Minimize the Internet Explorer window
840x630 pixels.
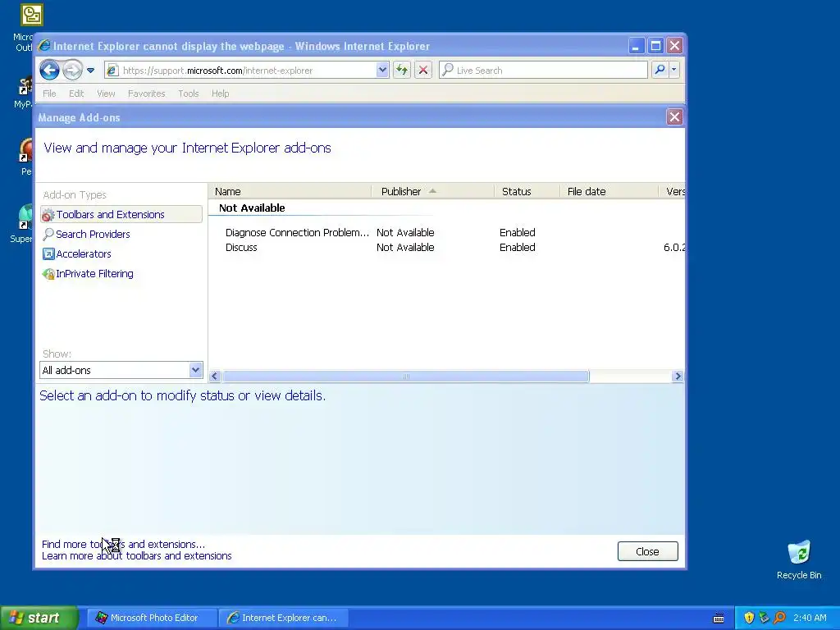[636, 46]
